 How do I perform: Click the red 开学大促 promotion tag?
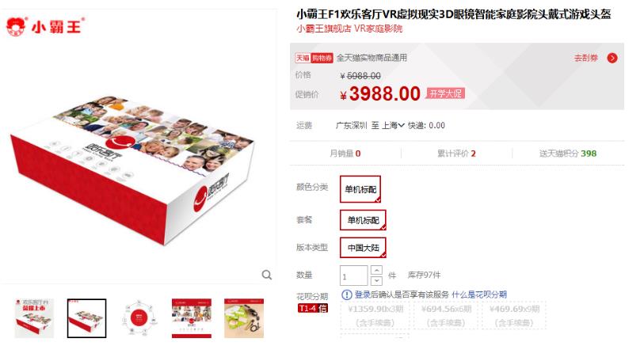pos(446,93)
